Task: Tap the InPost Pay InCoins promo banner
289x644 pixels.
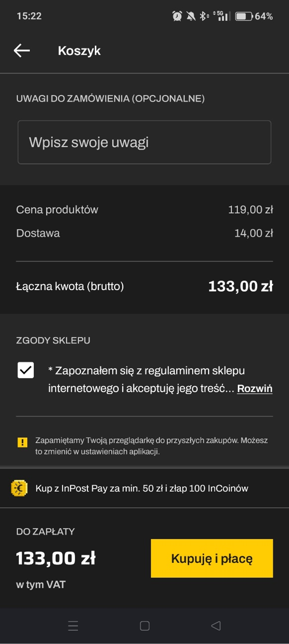Action: [144, 488]
